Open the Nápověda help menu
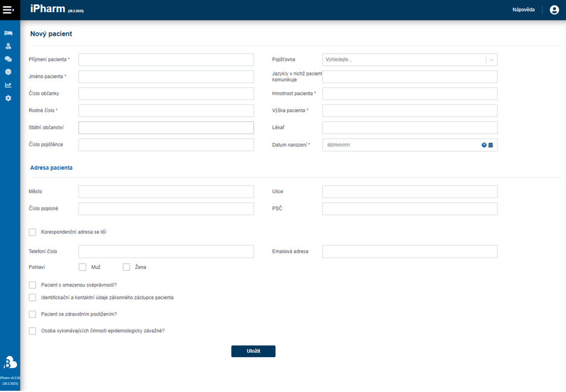 pyautogui.click(x=523, y=10)
